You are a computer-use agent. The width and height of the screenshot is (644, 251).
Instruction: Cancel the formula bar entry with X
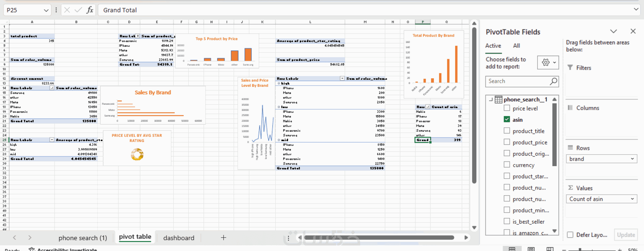[67, 10]
